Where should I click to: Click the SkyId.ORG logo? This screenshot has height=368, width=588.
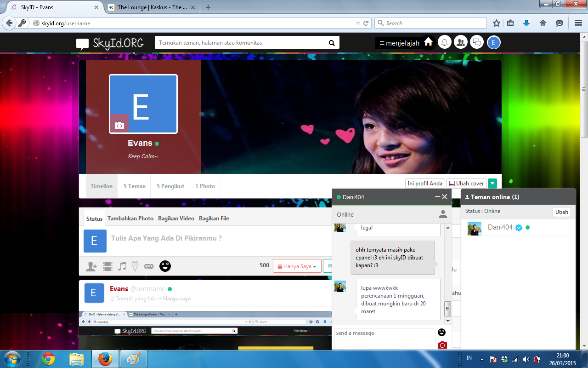[110, 43]
